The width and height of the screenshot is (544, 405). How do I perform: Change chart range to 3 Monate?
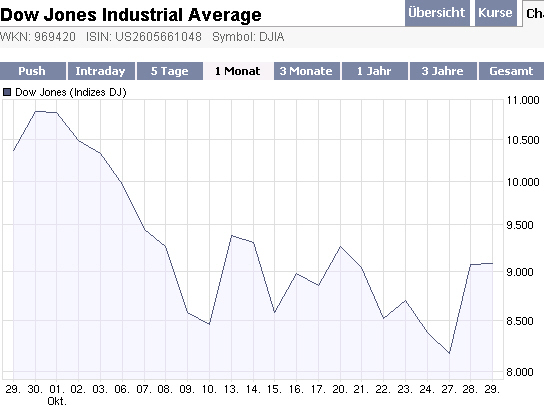306,71
